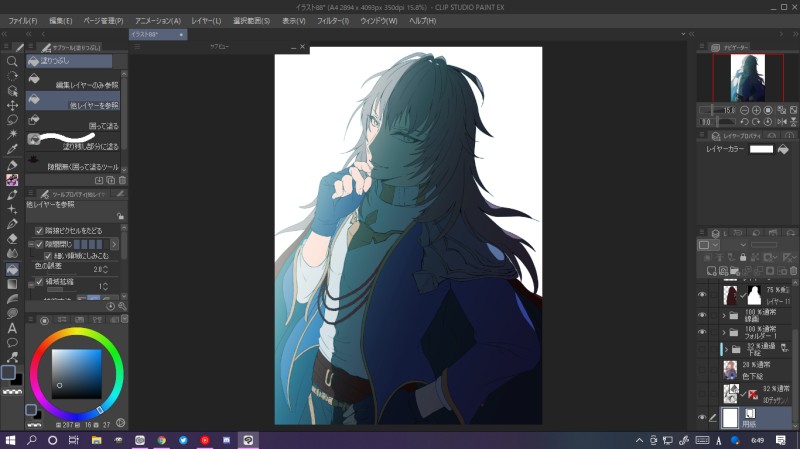
Task: Open the ウィンドウ(W) menu
Action: click(x=379, y=21)
